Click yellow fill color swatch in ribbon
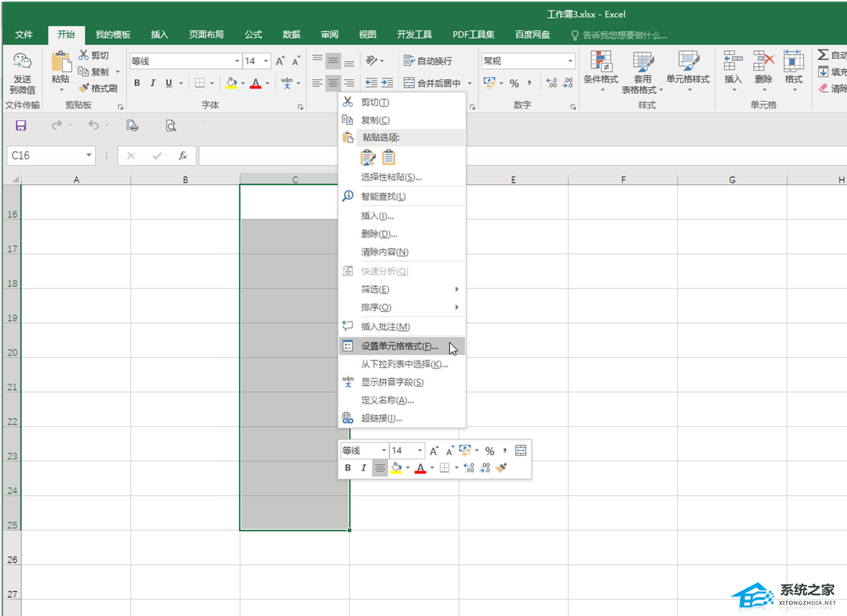The height and width of the screenshot is (616, 847). [231, 83]
